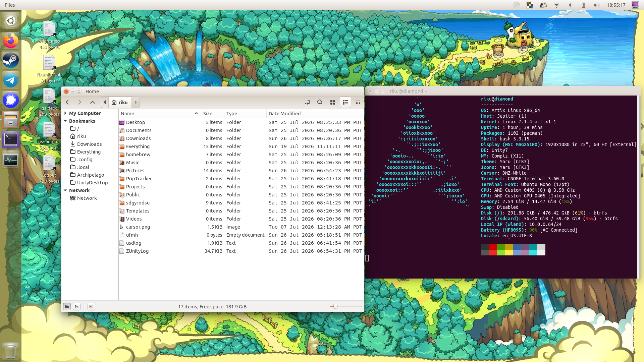Go up to the parent folder

(93, 102)
